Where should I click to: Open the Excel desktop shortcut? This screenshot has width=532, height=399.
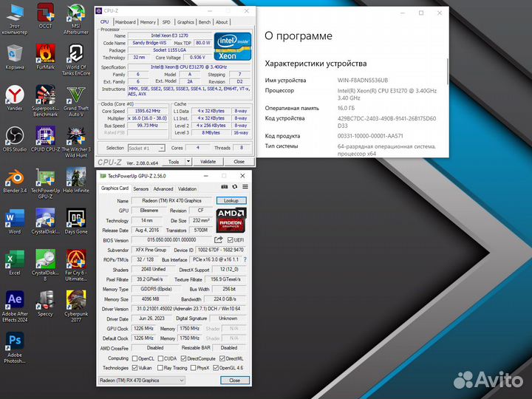[x=15, y=262]
